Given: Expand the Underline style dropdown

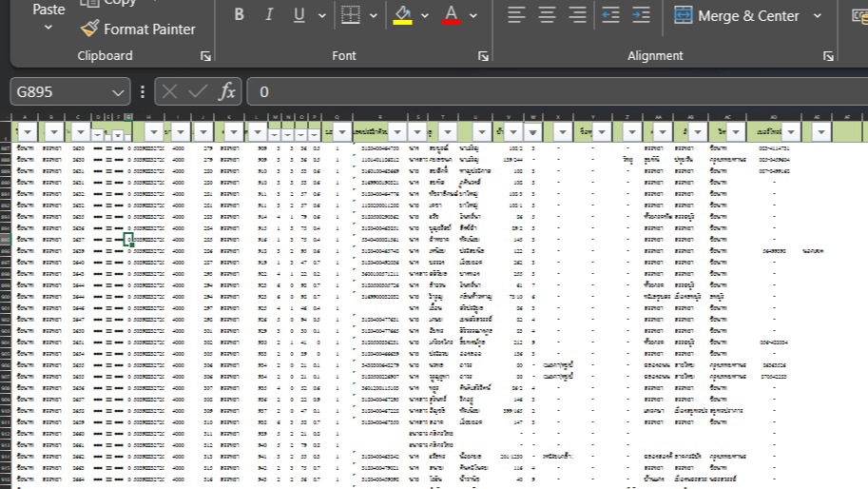Looking at the screenshot, I should 321,15.
